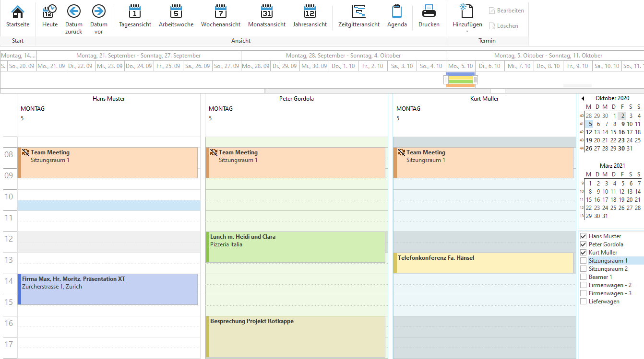The image size is (644, 359).
Task: Go forward using Datum vor
Action: point(98,18)
